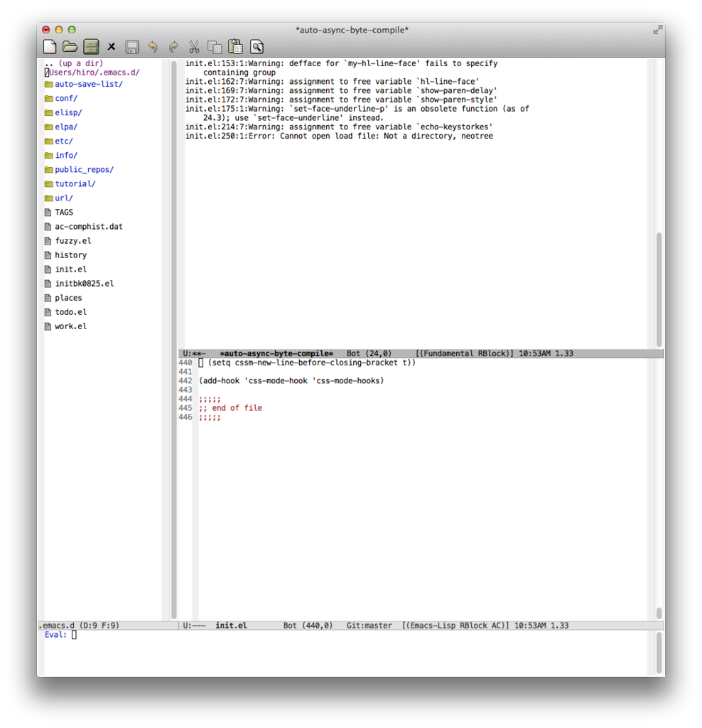This screenshot has width=702, height=728.
Task: Redo using the forward-arrow toolbar icon
Action: [173, 46]
